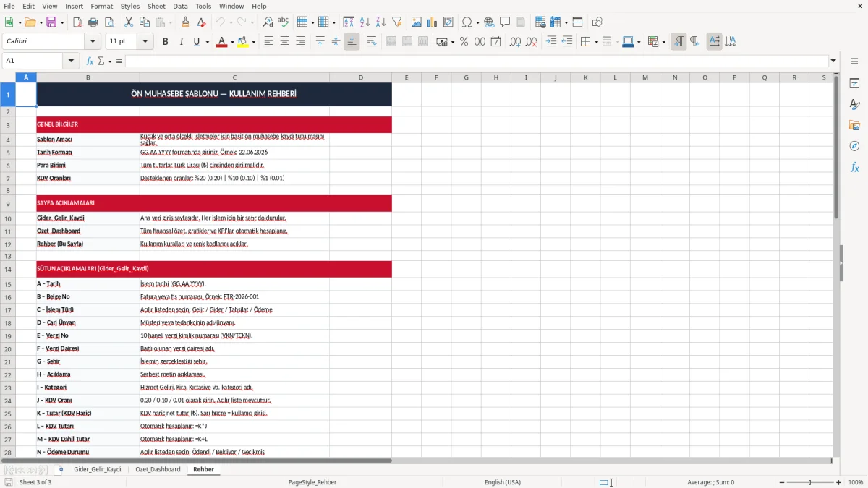Expand background color dropdown arrow
The height and width of the screenshot is (488, 868).
[253, 42]
